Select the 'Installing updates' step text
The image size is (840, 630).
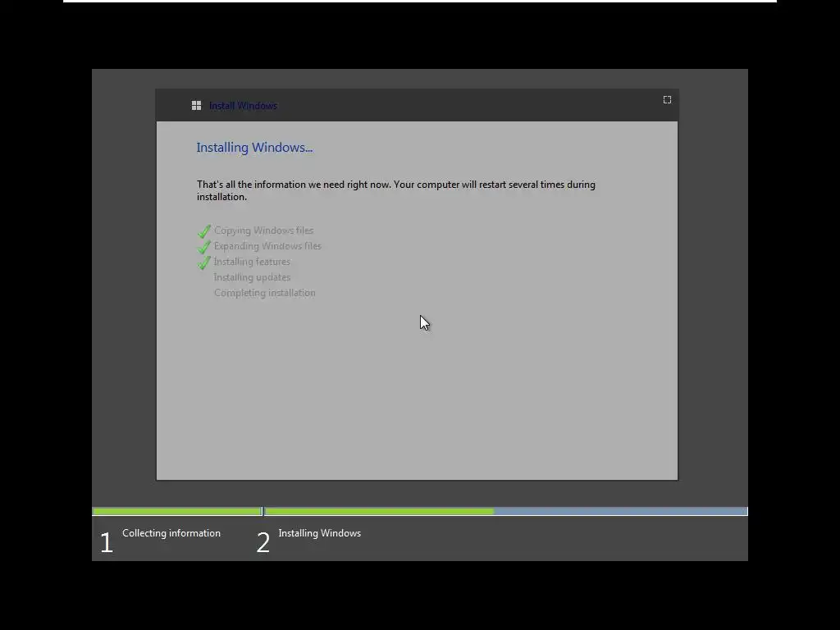pyautogui.click(x=252, y=277)
